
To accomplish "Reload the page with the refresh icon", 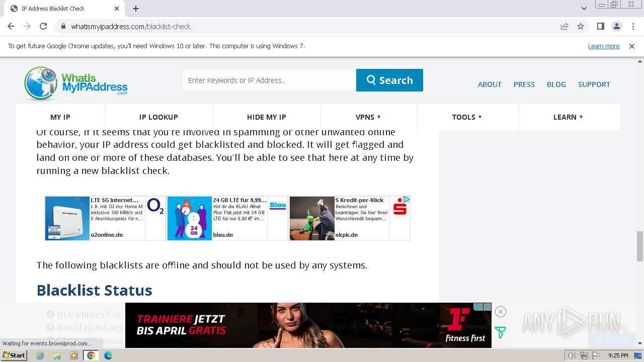I will tap(43, 27).
